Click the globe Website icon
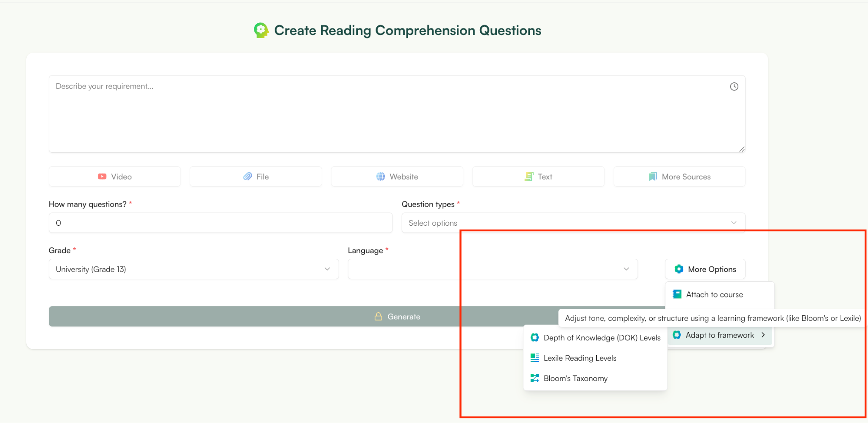The height and width of the screenshot is (423, 868). pyautogui.click(x=381, y=176)
